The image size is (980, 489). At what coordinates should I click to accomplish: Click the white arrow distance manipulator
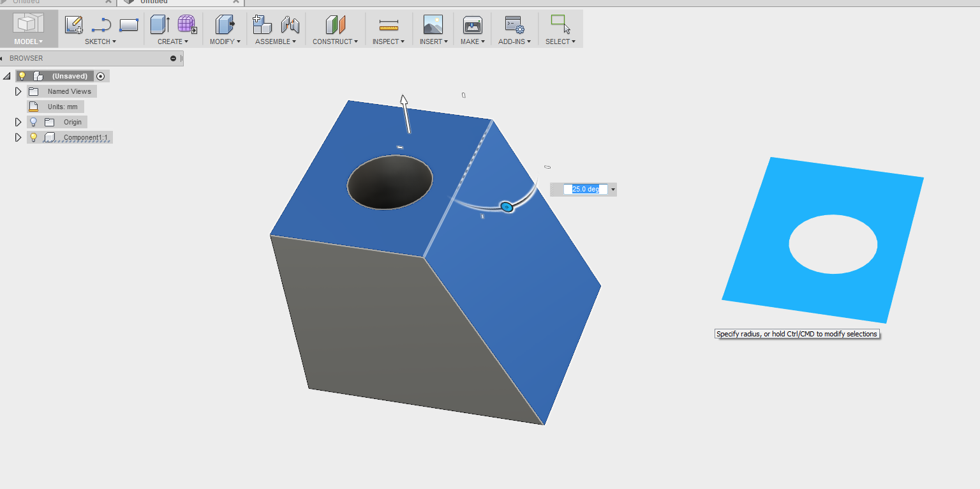405,114
